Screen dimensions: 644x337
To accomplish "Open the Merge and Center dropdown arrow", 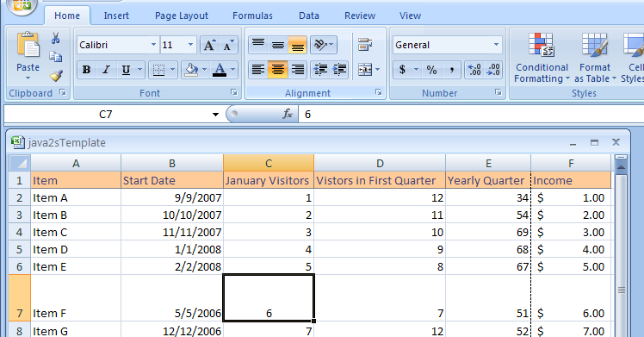I will click(x=377, y=70).
